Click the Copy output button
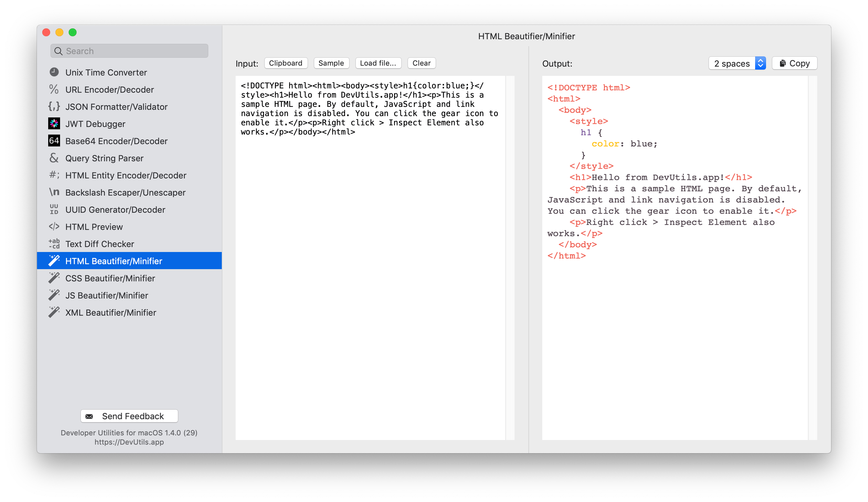 pos(794,63)
